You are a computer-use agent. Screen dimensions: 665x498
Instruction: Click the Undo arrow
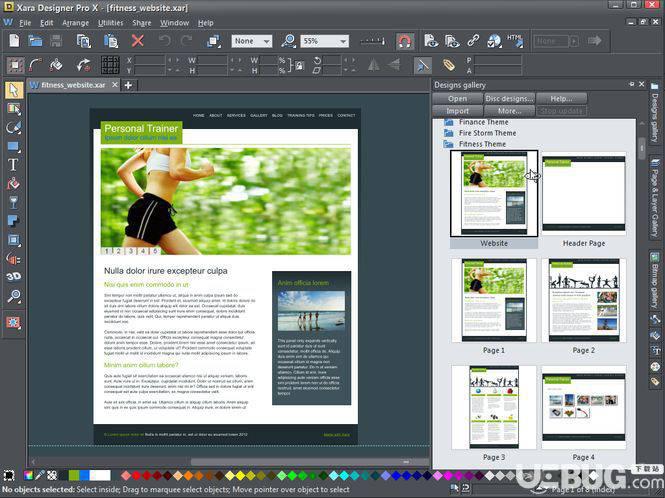pos(165,41)
